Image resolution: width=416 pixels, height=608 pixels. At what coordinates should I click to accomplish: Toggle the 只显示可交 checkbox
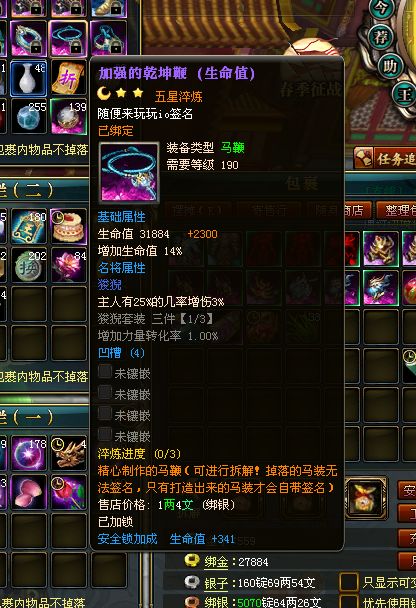tap(349, 582)
